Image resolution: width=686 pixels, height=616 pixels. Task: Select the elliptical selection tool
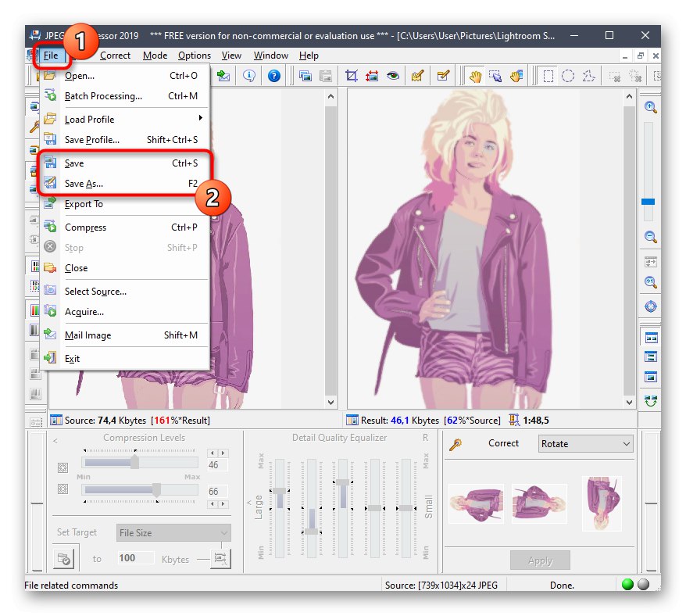[x=568, y=76]
